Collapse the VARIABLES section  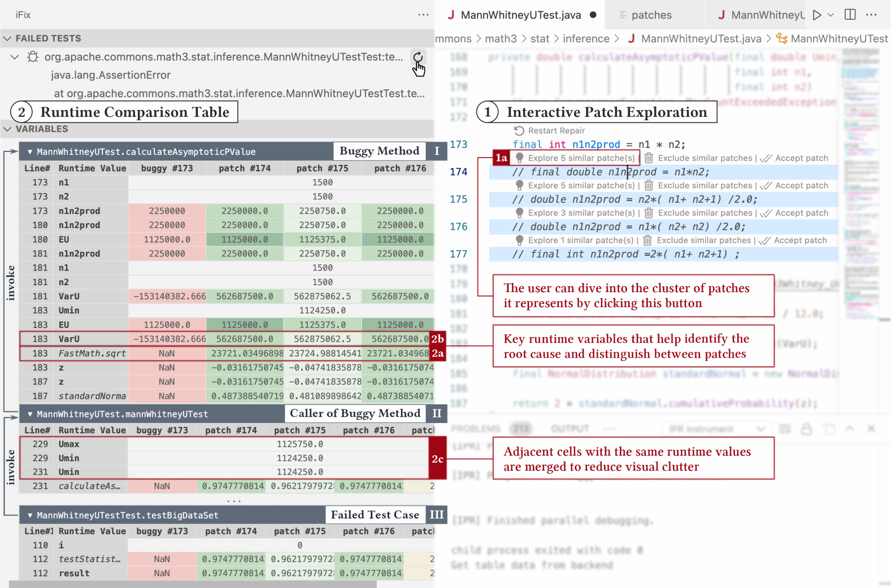pyautogui.click(x=7, y=129)
